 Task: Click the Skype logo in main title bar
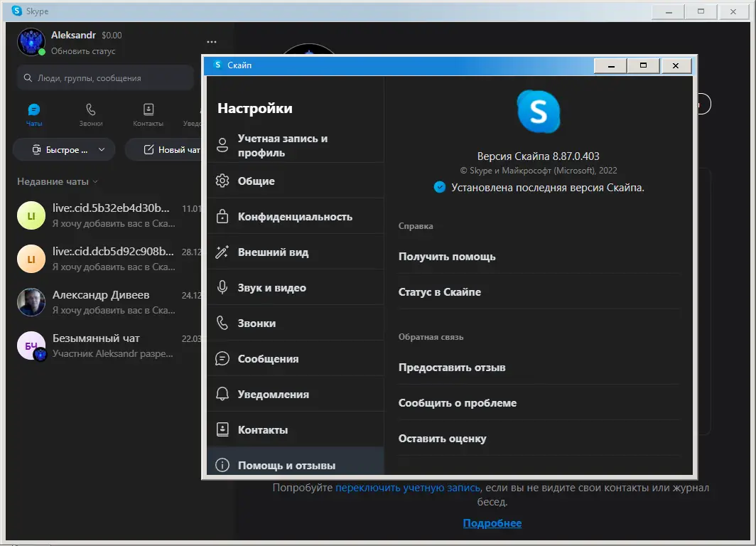pyautogui.click(x=17, y=11)
